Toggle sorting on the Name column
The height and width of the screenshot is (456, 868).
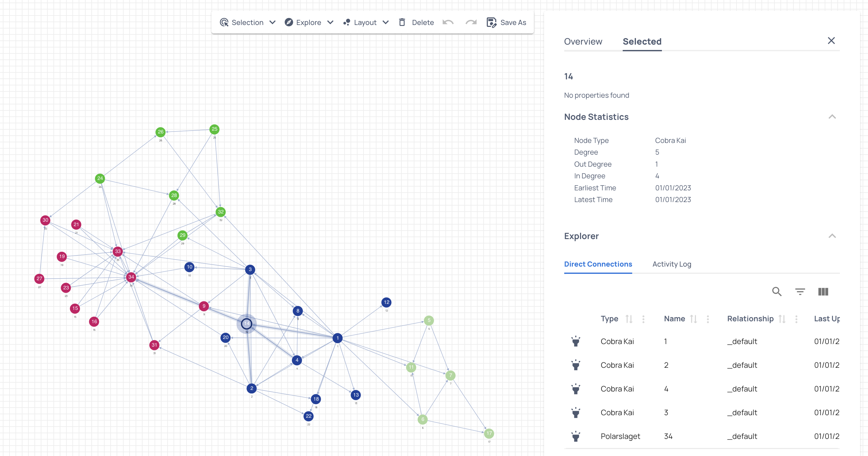point(693,319)
